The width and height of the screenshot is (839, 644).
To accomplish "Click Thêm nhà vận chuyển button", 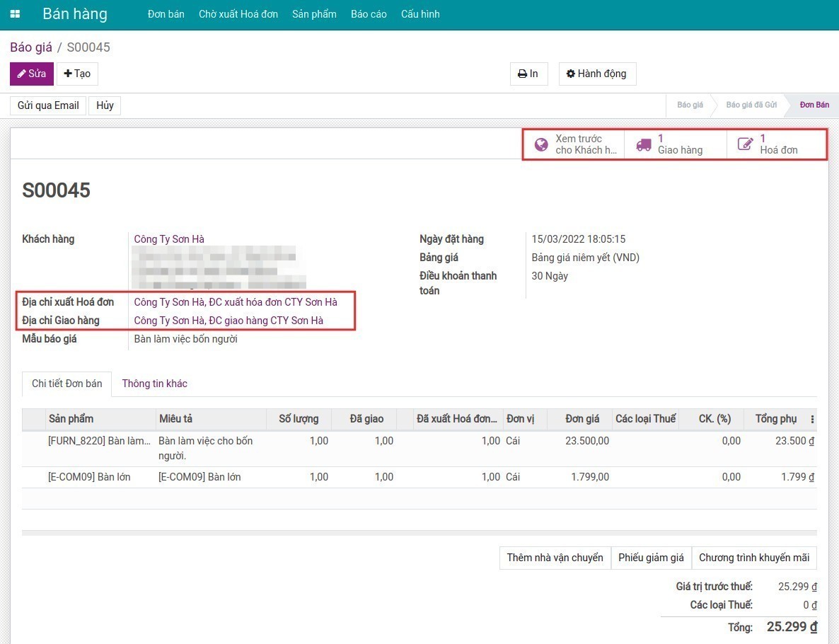I will [x=555, y=558].
